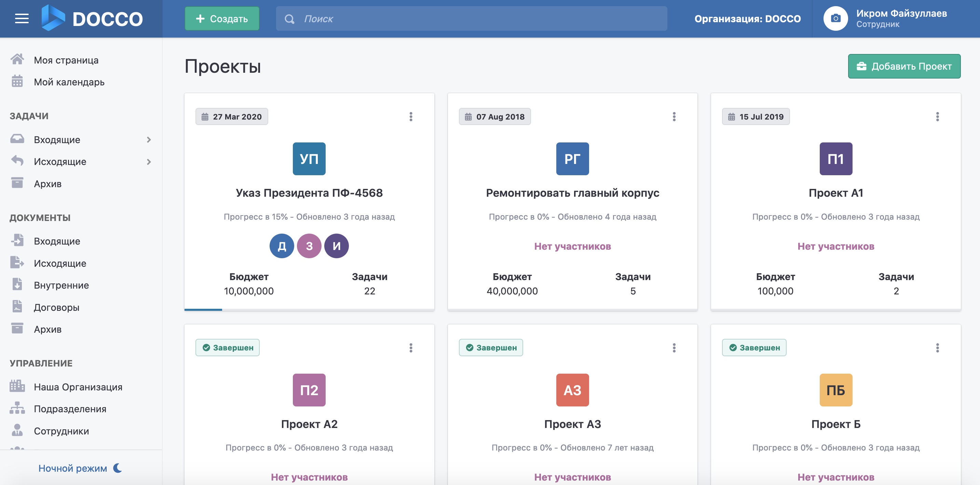
Task: Click the orange ПБ project icon
Action: pyautogui.click(x=835, y=390)
